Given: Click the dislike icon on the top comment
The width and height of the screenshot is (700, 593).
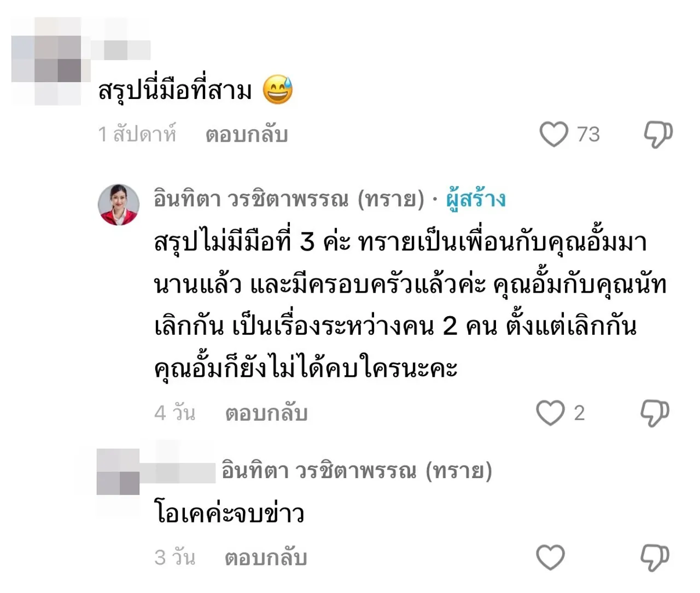Looking at the screenshot, I should coord(657,133).
